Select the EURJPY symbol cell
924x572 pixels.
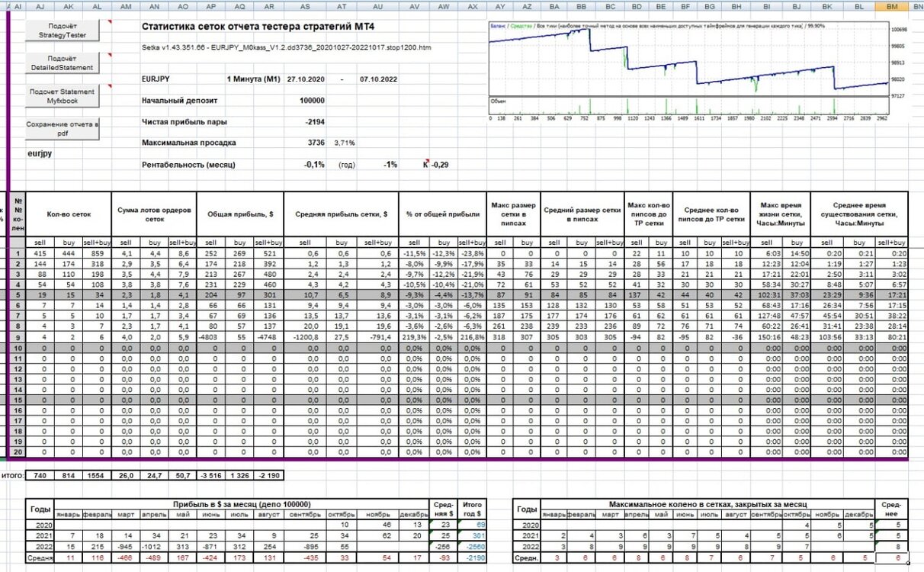click(156, 79)
